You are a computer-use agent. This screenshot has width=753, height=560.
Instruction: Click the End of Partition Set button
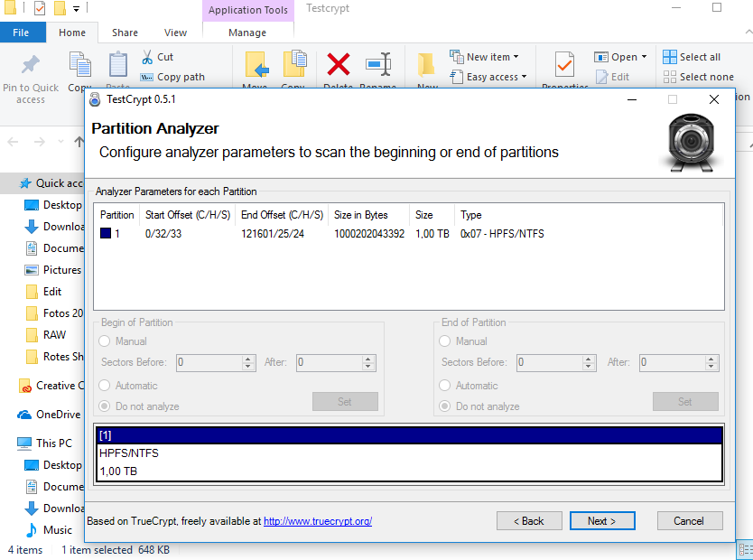685,402
